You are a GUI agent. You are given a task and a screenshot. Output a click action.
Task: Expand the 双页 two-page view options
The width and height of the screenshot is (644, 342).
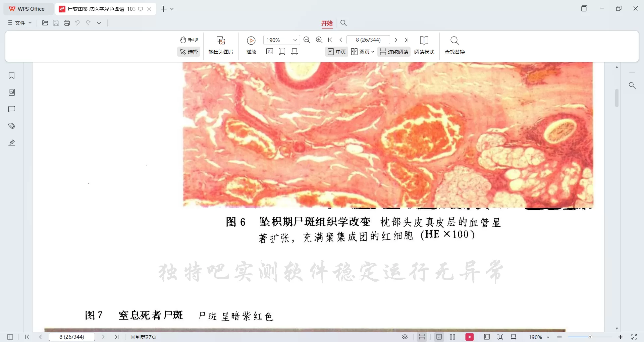pyautogui.click(x=373, y=52)
